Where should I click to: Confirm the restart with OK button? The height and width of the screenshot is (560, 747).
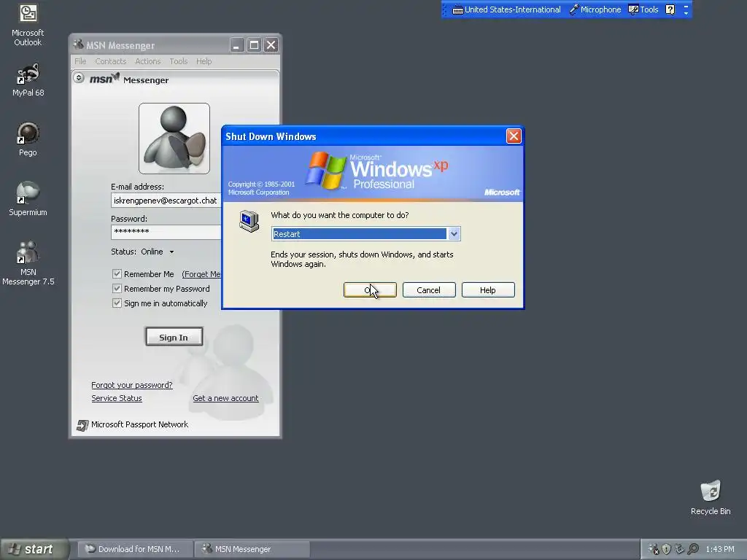370,290
